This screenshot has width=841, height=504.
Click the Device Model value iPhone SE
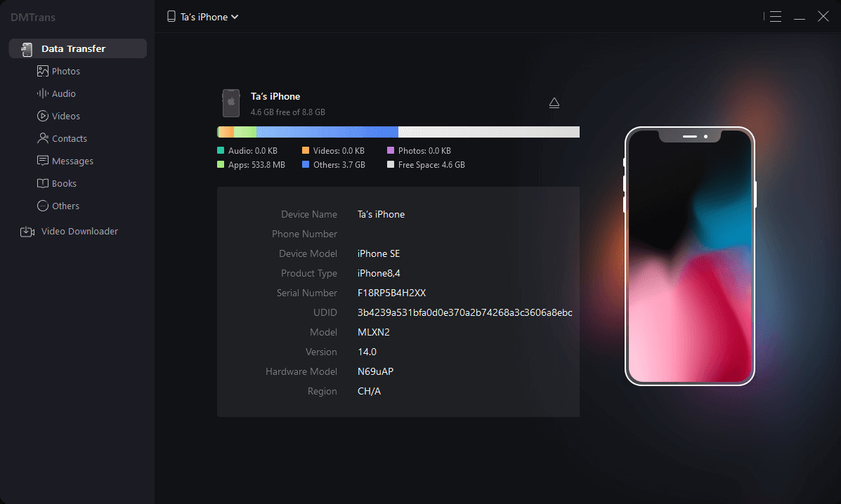pos(379,254)
